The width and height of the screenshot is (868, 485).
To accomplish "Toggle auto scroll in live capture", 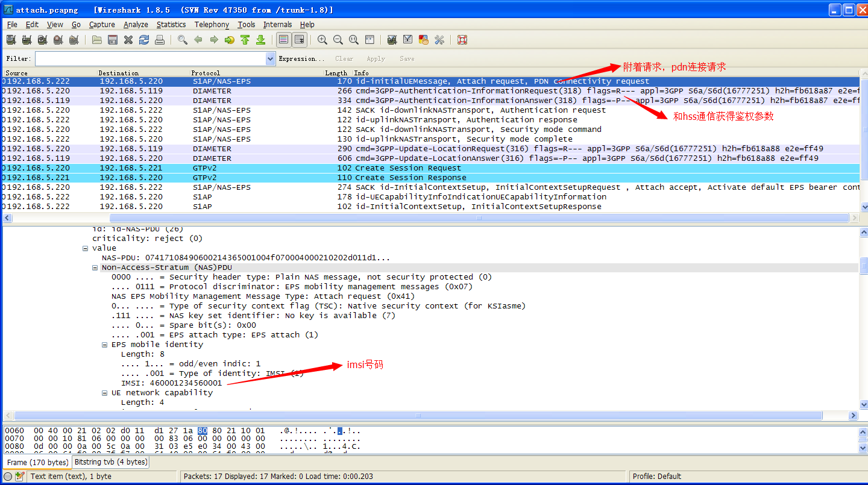I will tap(300, 40).
